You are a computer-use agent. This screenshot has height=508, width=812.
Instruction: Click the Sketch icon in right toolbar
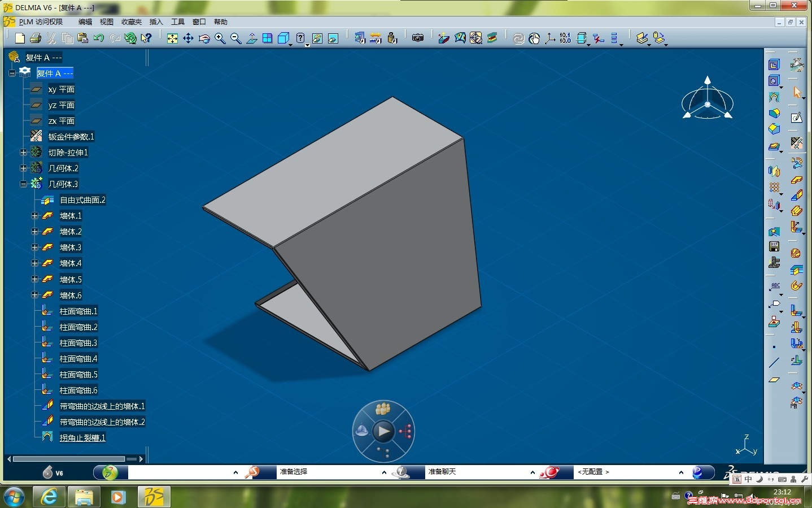pyautogui.click(x=797, y=118)
